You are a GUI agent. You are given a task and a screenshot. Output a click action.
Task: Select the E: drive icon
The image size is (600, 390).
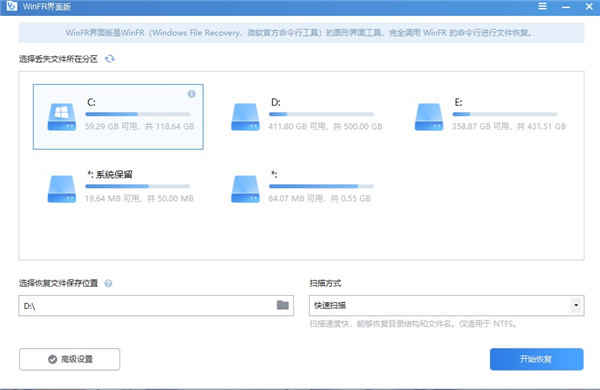429,117
